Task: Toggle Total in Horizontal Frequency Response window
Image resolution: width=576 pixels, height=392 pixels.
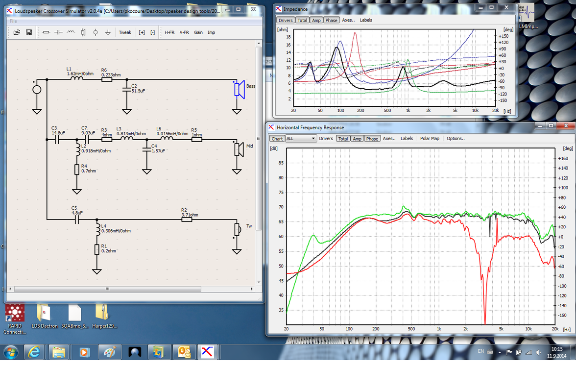Action: click(343, 139)
